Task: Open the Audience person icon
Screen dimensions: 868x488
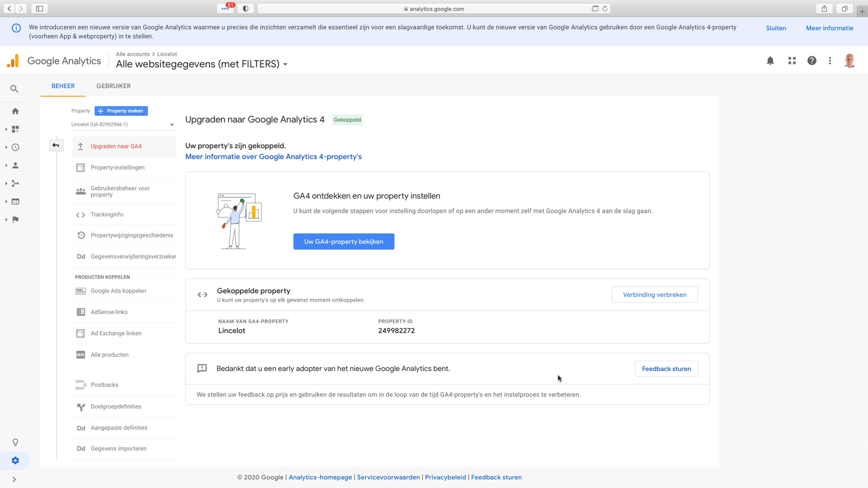Action: point(15,165)
